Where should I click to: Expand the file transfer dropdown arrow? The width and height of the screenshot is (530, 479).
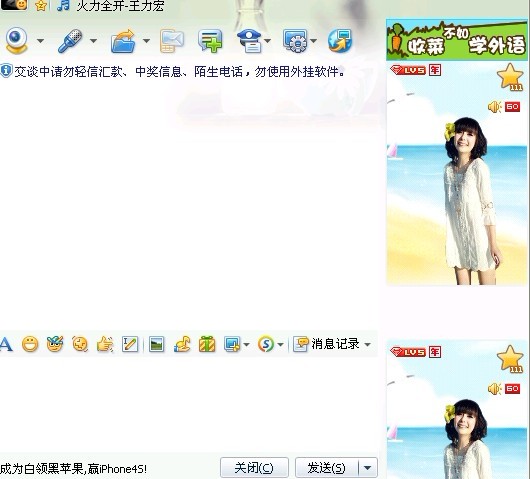146,41
